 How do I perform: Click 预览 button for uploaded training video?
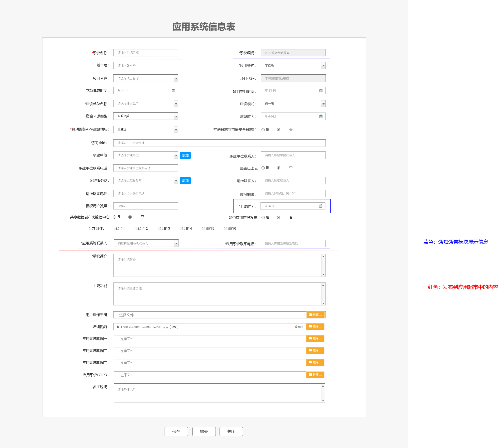174,327
